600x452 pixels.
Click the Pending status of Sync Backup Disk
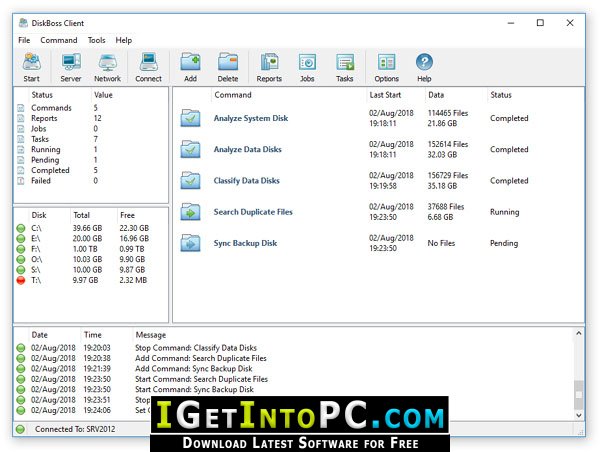pos(504,243)
